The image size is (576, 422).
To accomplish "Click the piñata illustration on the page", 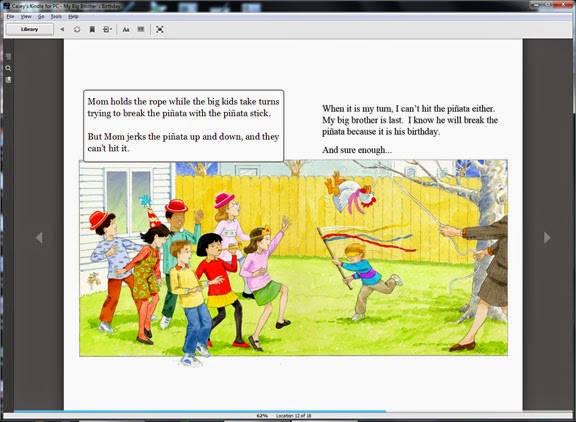I will coord(351,194).
